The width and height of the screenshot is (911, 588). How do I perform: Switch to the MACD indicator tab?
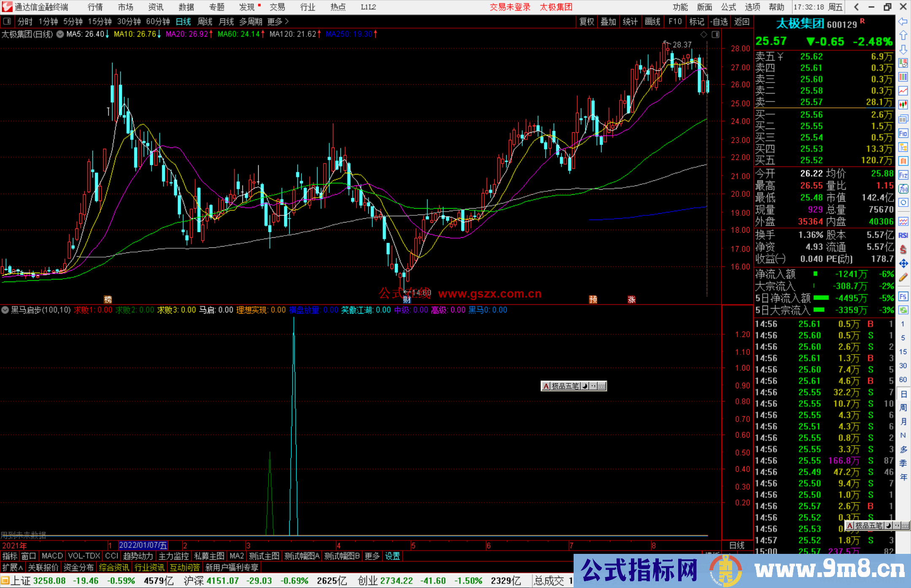point(52,556)
